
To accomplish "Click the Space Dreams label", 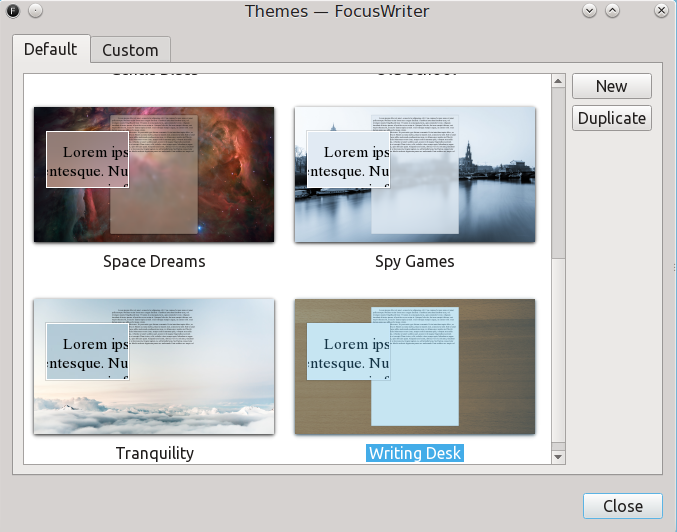I will click(154, 261).
